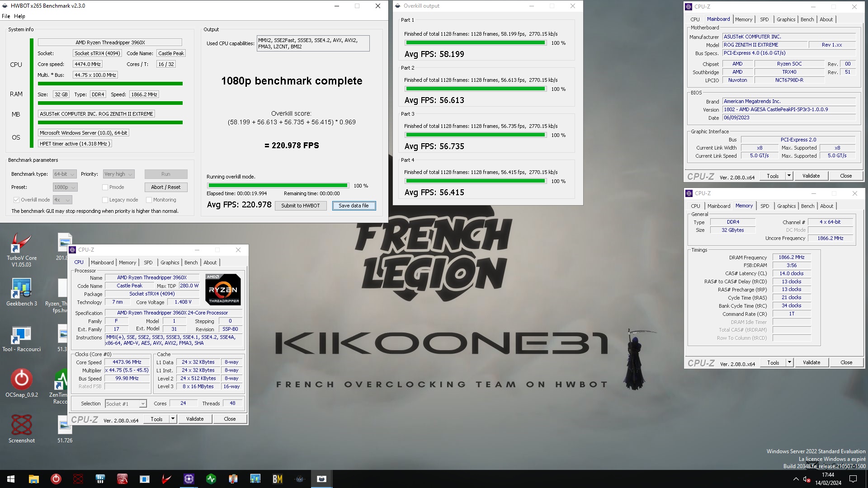Show hidden system tray icons
This screenshot has height=488, width=868.
tap(796, 479)
